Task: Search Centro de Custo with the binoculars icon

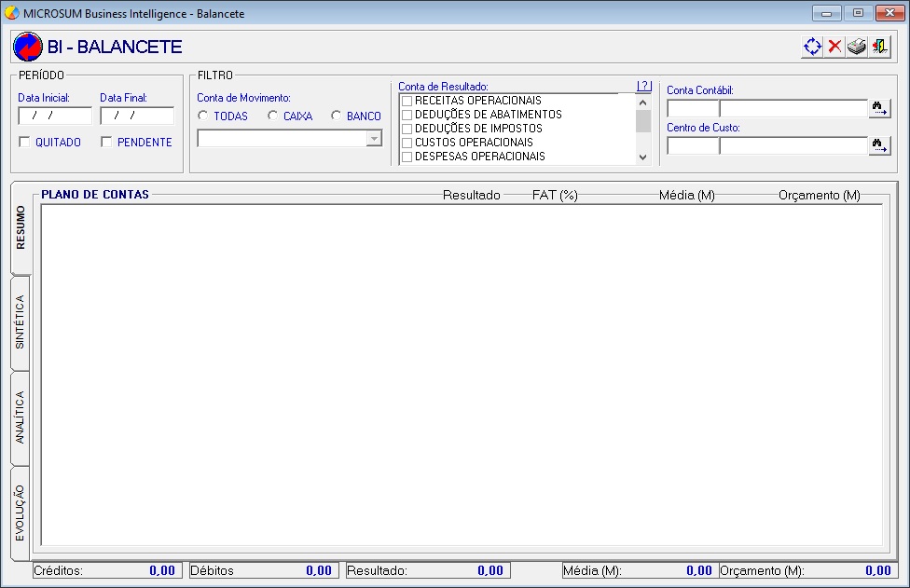Action: tap(878, 145)
